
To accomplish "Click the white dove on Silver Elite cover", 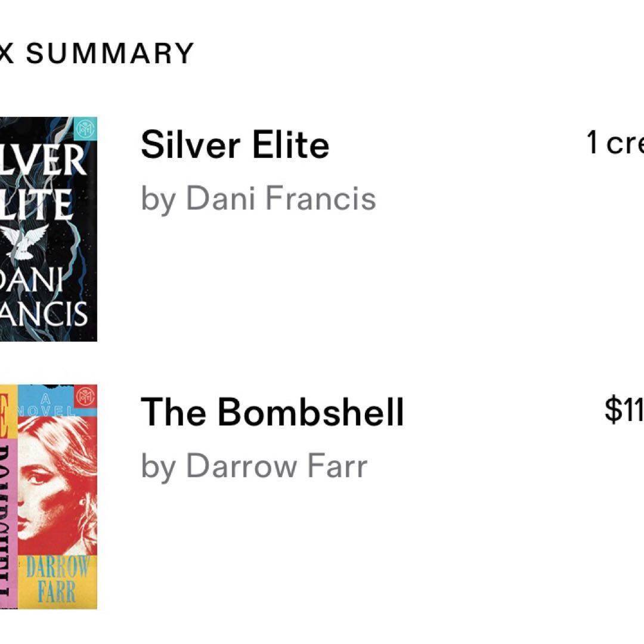I will tap(24, 242).
